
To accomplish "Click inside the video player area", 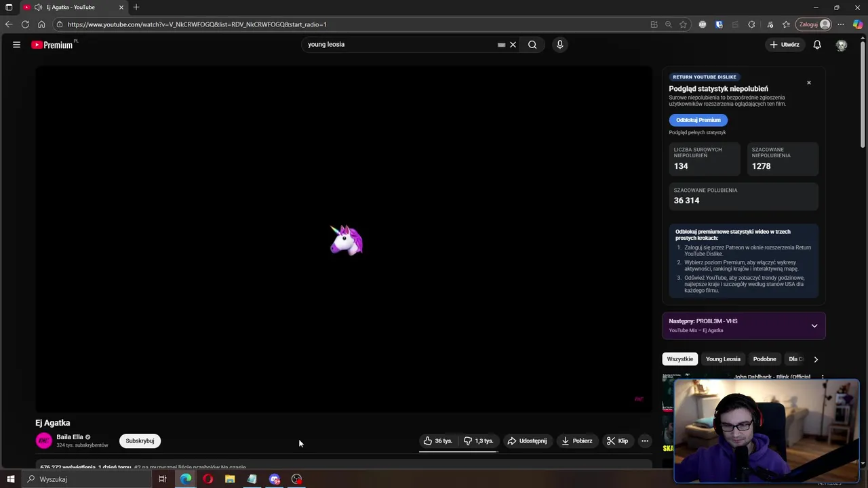I will click(x=344, y=239).
